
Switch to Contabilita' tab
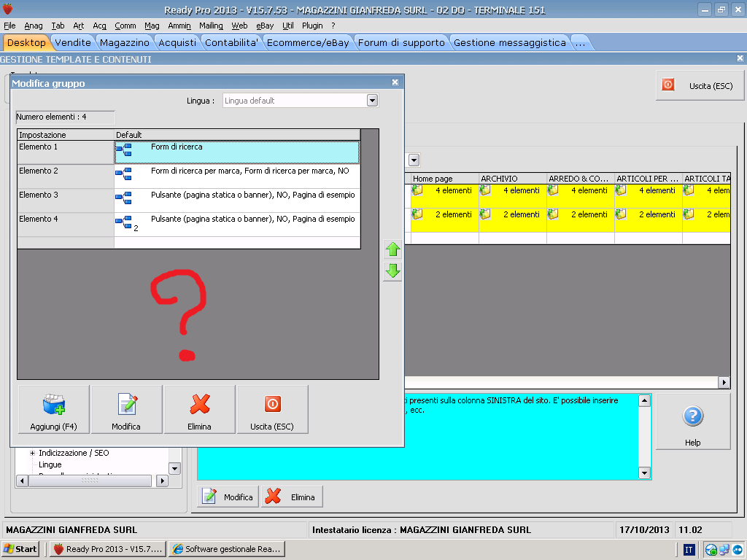pos(231,43)
